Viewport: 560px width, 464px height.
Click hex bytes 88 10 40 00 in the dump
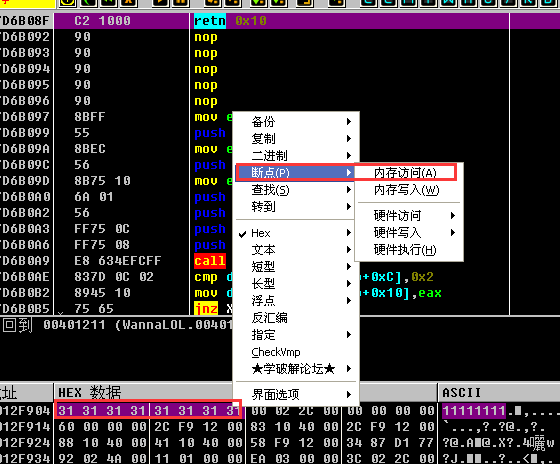102,443
